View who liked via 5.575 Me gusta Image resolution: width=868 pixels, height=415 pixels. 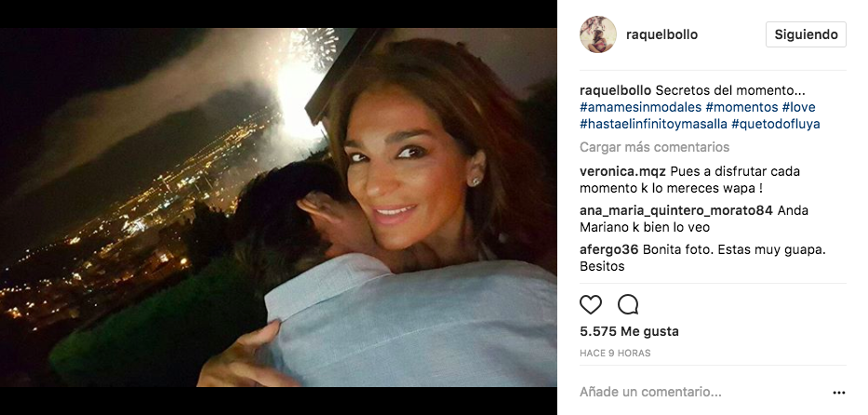click(x=629, y=331)
